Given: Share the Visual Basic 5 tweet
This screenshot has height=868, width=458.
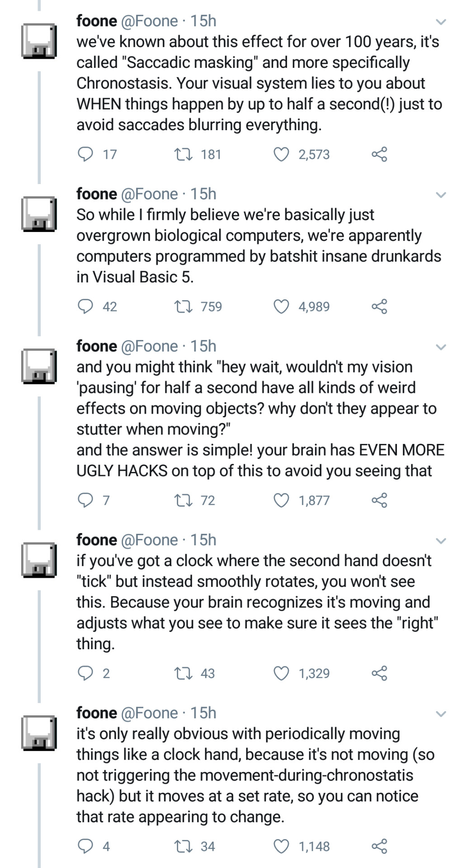Looking at the screenshot, I should (x=379, y=307).
